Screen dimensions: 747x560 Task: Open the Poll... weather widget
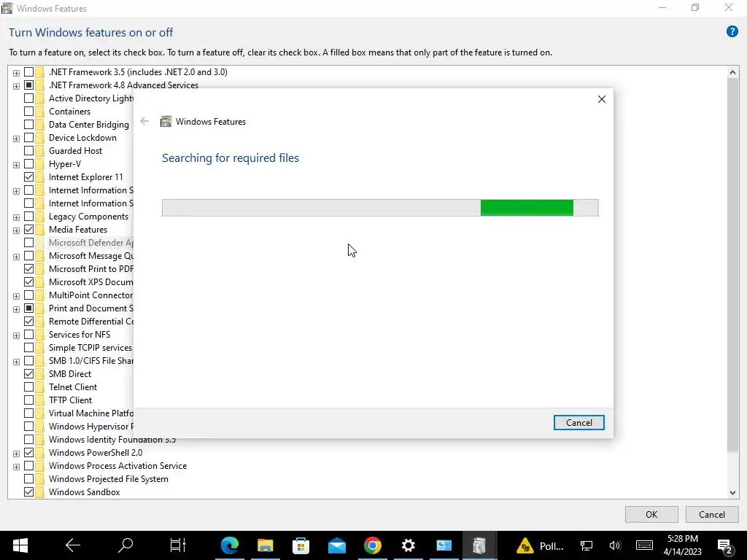click(x=541, y=545)
